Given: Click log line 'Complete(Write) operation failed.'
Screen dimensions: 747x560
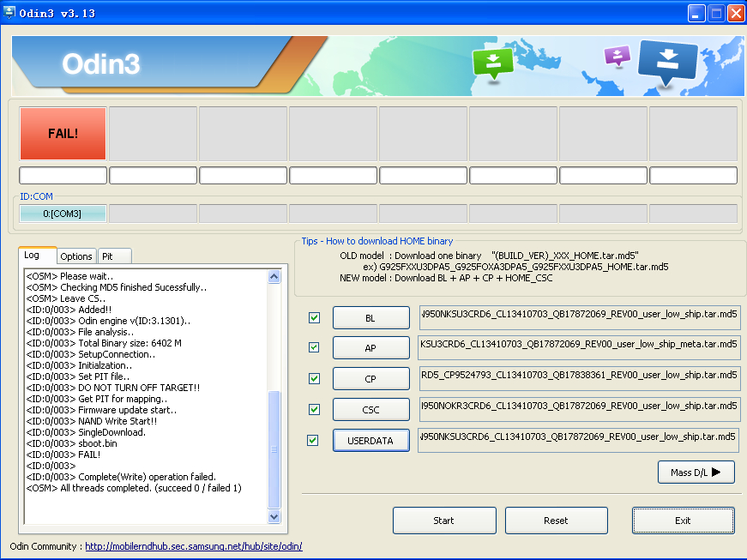Looking at the screenshot, I should (x=121, y=477).
